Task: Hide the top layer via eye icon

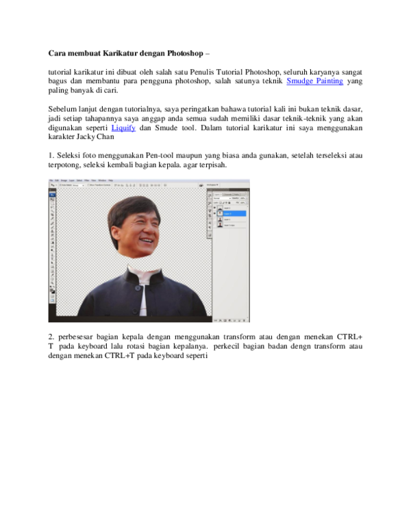Action: [214, 208]
